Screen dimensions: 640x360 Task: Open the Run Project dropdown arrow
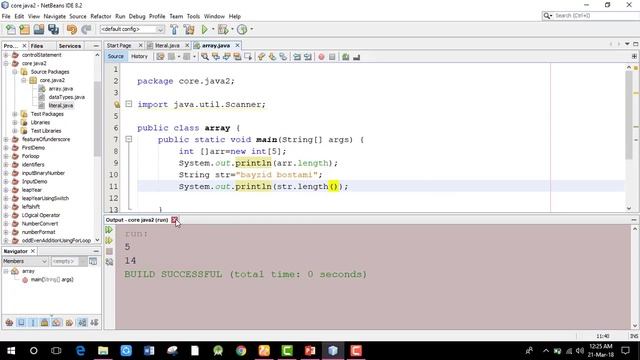point(213,29)
